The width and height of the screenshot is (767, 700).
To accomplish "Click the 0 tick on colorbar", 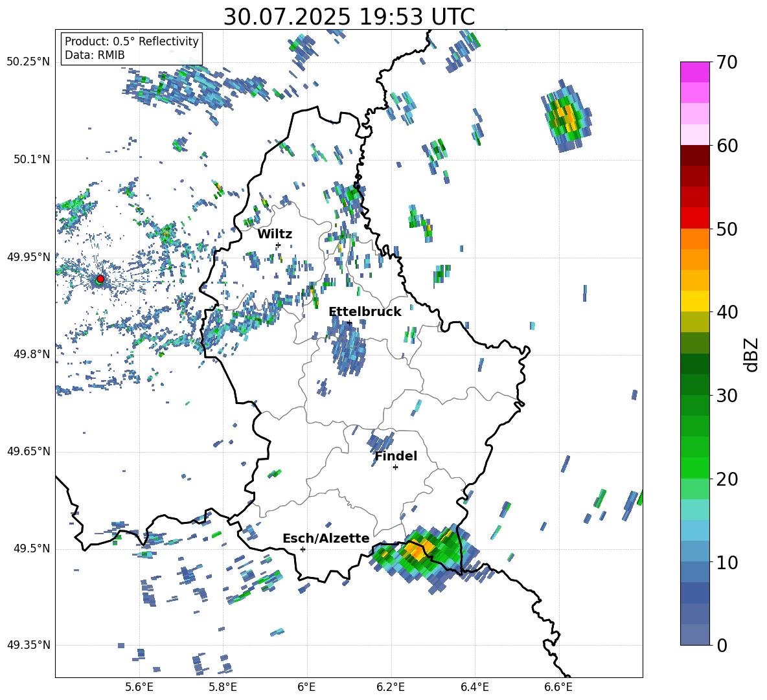I will 722,645.
